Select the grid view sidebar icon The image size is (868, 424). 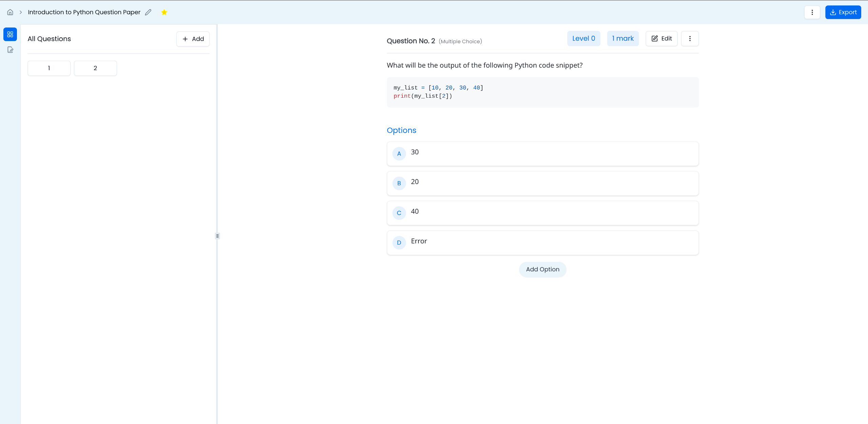10,34
